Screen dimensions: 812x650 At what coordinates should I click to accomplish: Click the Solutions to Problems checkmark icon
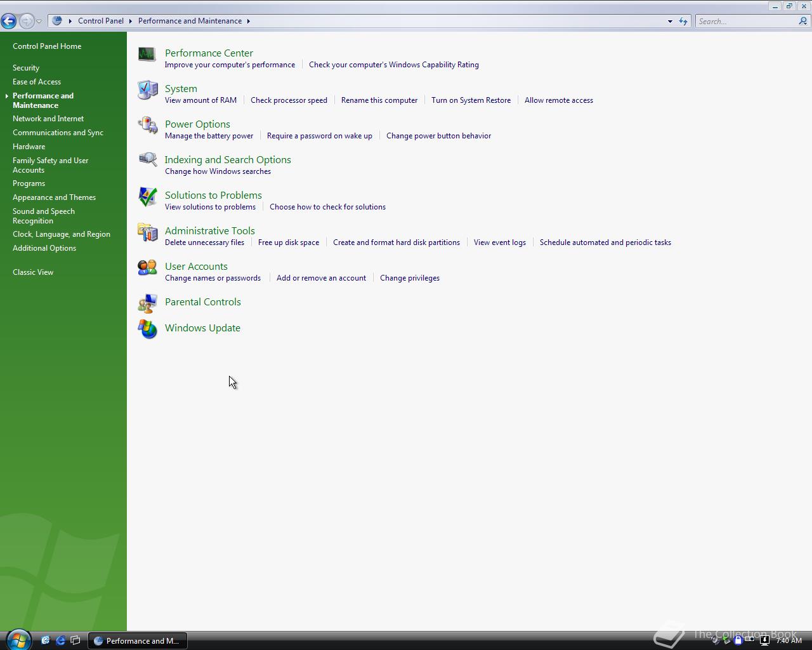[x=147, y=196]
